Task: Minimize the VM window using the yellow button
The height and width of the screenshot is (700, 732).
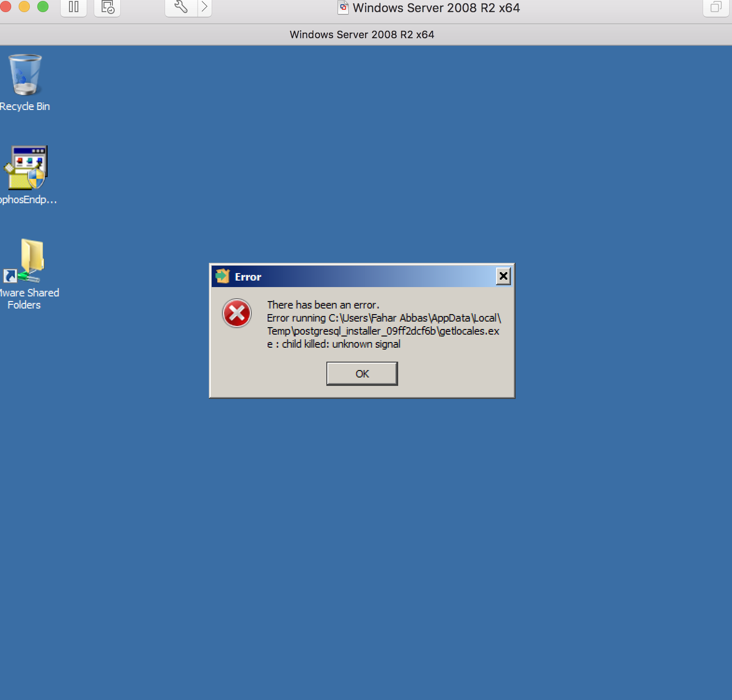Action: coord(24,7)
